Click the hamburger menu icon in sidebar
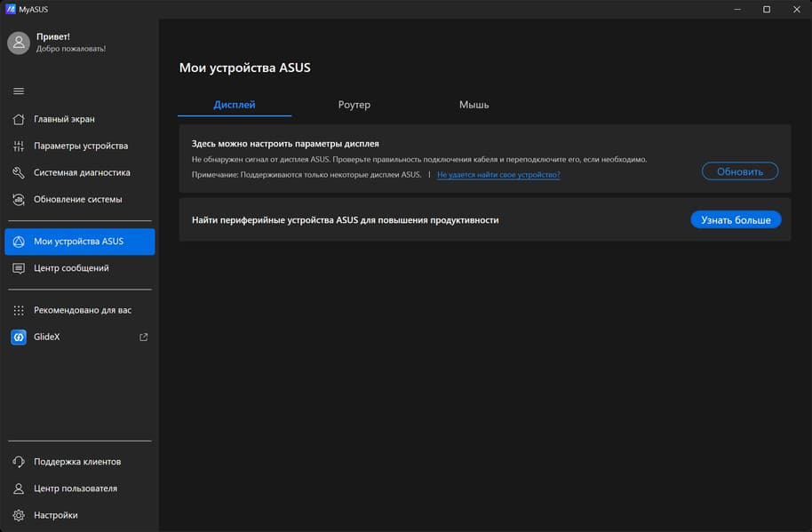The image size is (812, 532). (x=19, y=91)
